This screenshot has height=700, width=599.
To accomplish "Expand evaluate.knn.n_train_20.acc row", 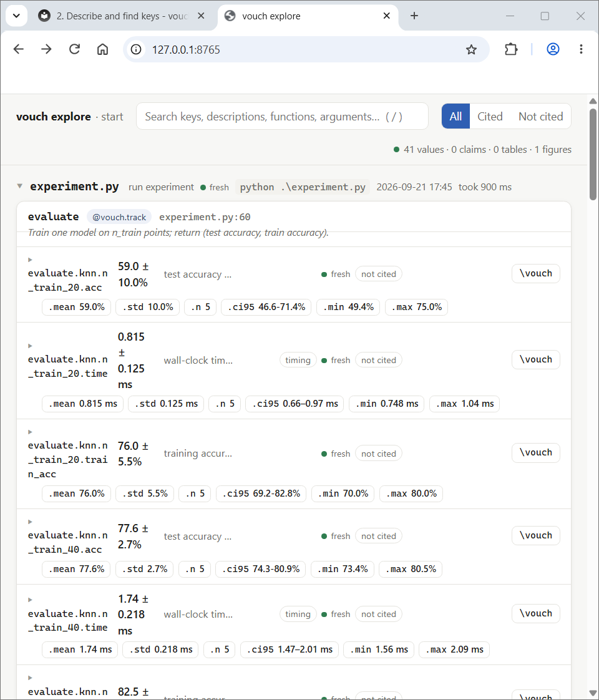I will (30, 260).
